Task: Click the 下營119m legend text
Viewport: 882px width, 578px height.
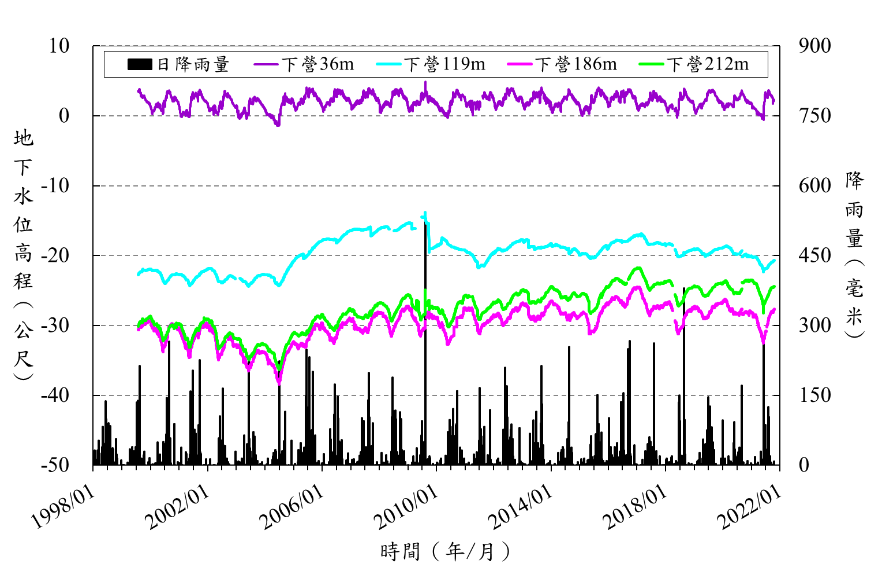Action: click(x=445, y=65)
